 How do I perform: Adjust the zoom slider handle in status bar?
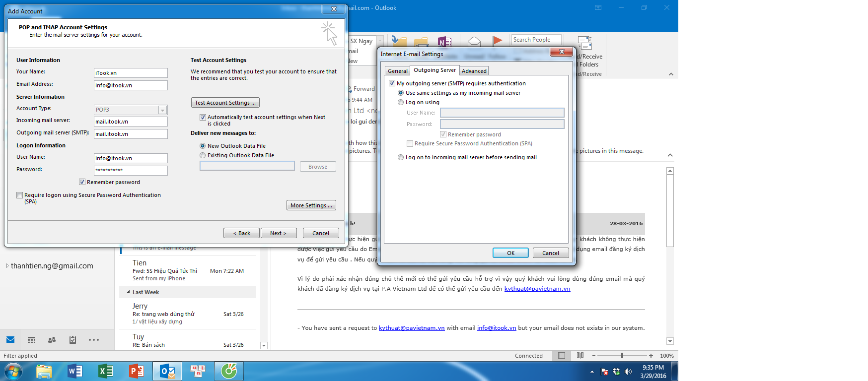click(622, 356)
